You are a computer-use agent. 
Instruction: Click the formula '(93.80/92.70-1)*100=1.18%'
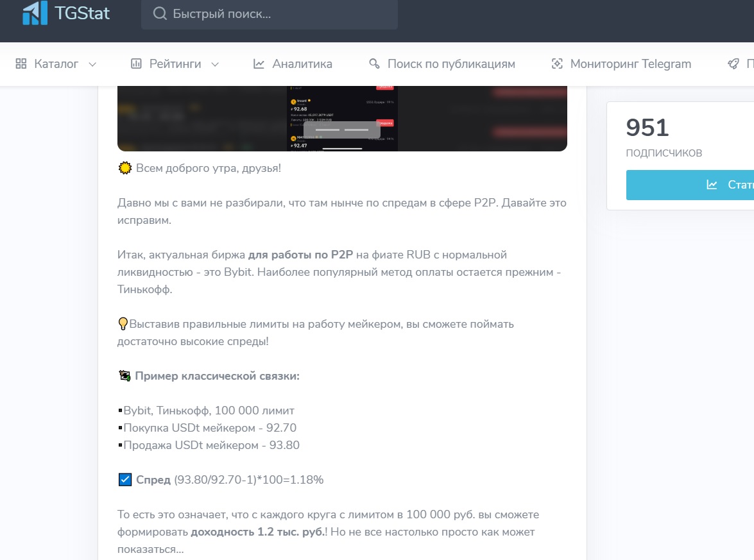pyautogui.click(x=249, y=480)
